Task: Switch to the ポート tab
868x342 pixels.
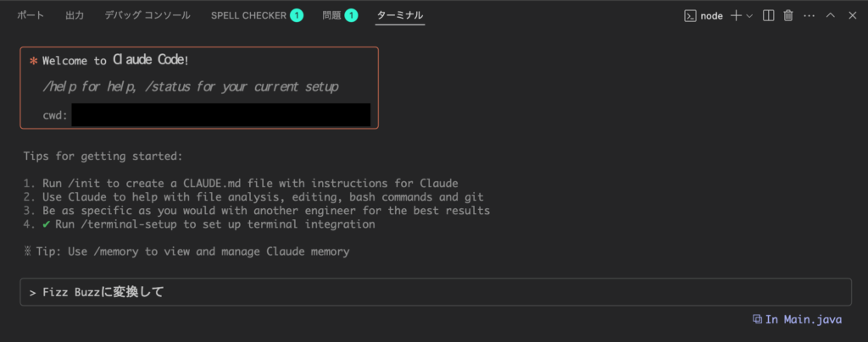Action: 31,15
